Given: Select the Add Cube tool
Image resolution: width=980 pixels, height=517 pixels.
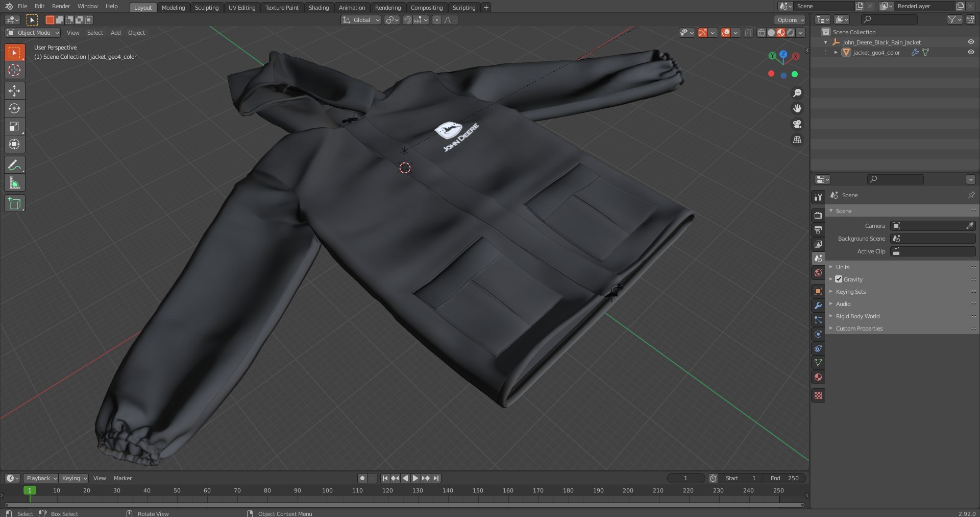Looking at the screenshot, I should coord(14,203).
